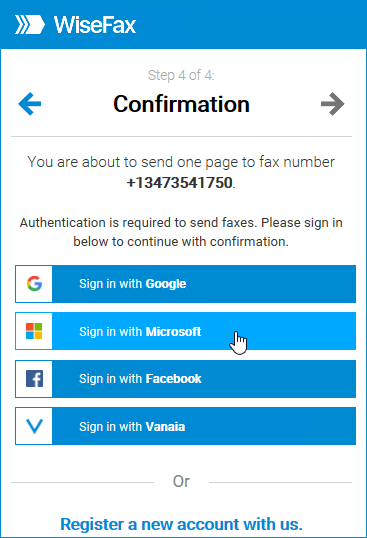Click the 'You are about to send' text

coord(181,162)
